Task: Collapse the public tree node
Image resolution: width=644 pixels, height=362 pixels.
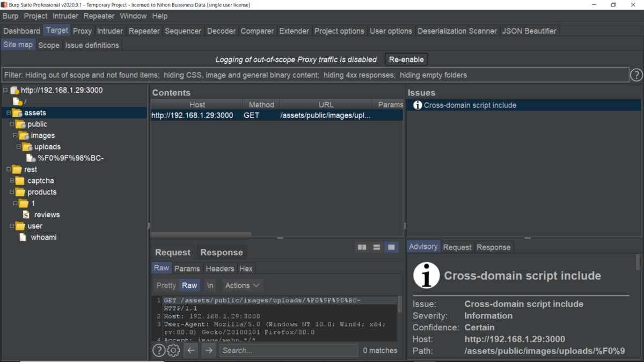Action: click(12, 124)
